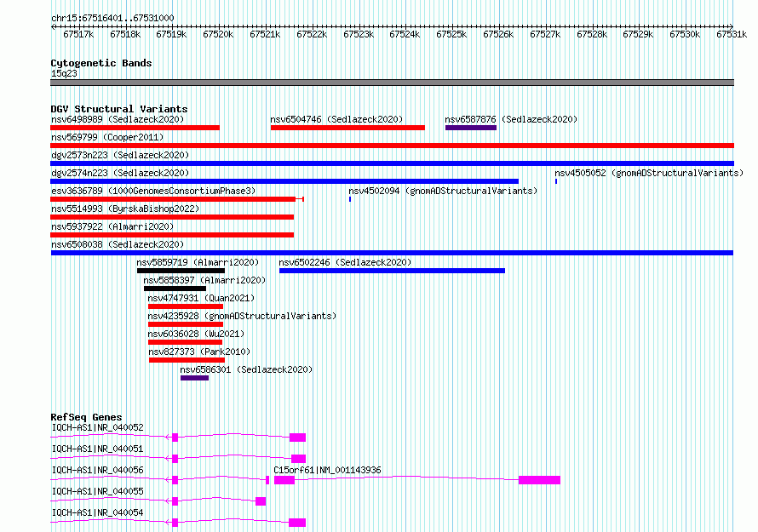Click the red nsv5937922 variant bar
Image resolution: width=758 pixels, height=532 pixels.
pos(172,235)
